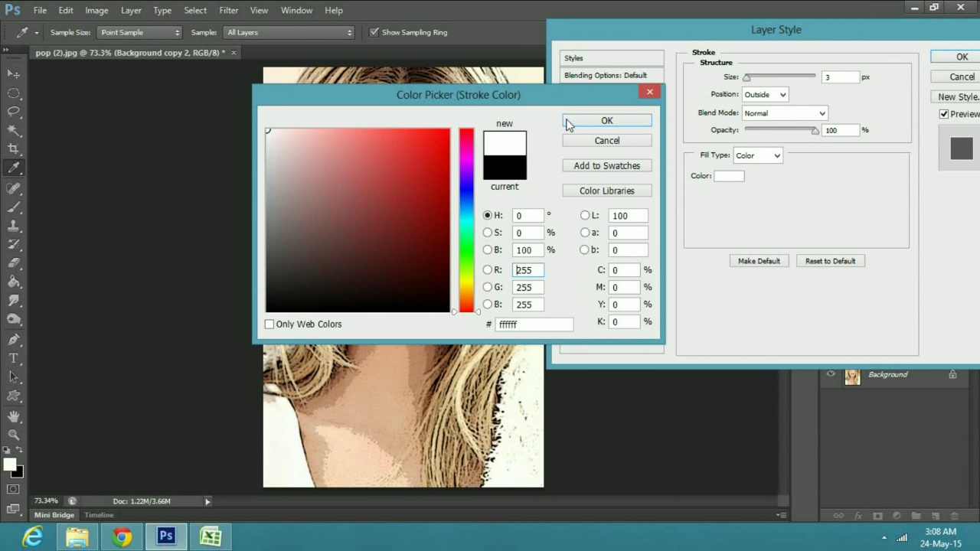Image resolution: width=980 pixels, height=551 pixels.
Task: Open the Sample All Layers dropdown
Action: pos(289,32)
